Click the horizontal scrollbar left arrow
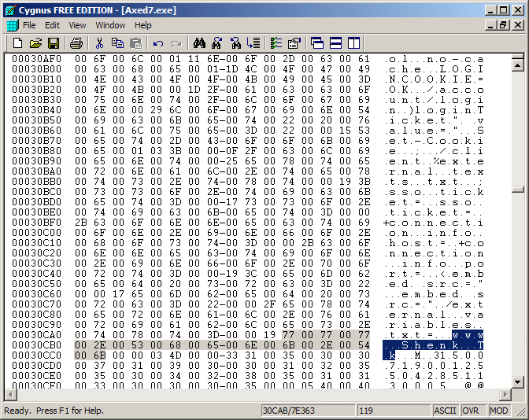 pyautogui.click(x=10, y=394)
